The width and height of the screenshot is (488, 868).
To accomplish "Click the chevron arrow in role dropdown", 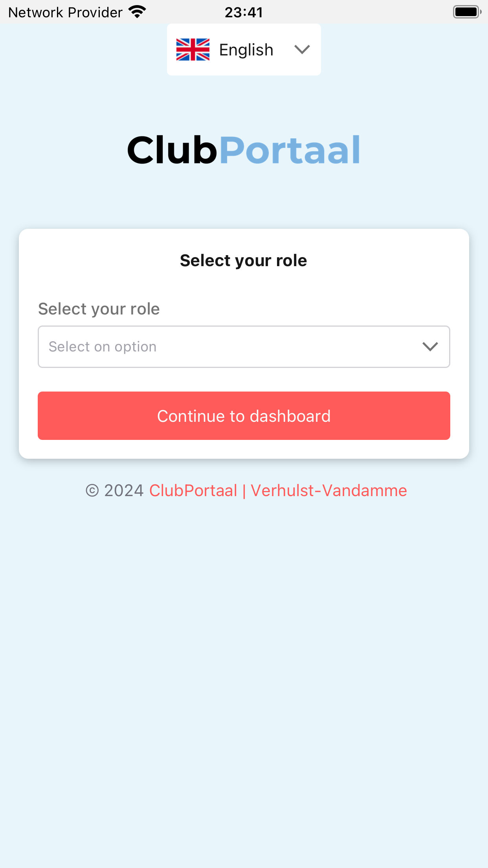I will [430, 347].
